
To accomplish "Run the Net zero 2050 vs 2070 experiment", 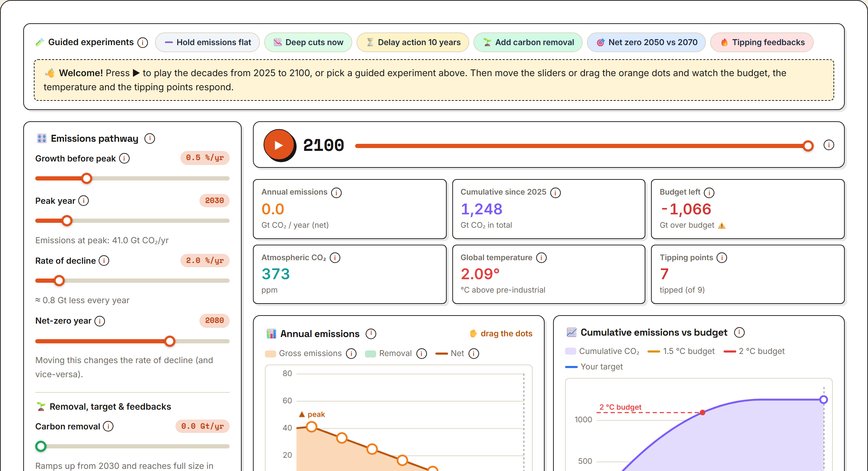I will point(646,42).
